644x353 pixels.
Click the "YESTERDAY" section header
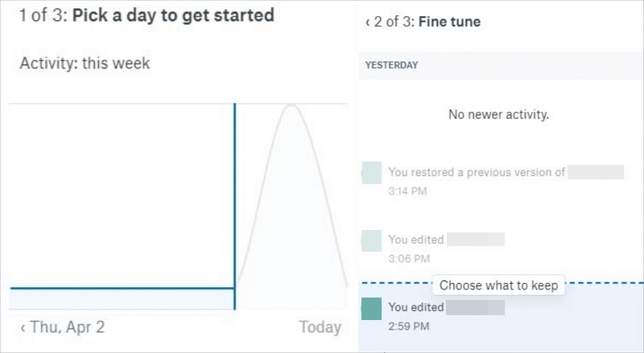[391, 65]
